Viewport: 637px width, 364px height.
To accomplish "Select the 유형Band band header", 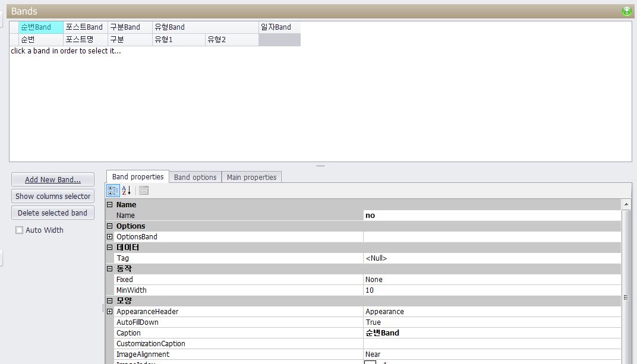I will pos(206,27).
